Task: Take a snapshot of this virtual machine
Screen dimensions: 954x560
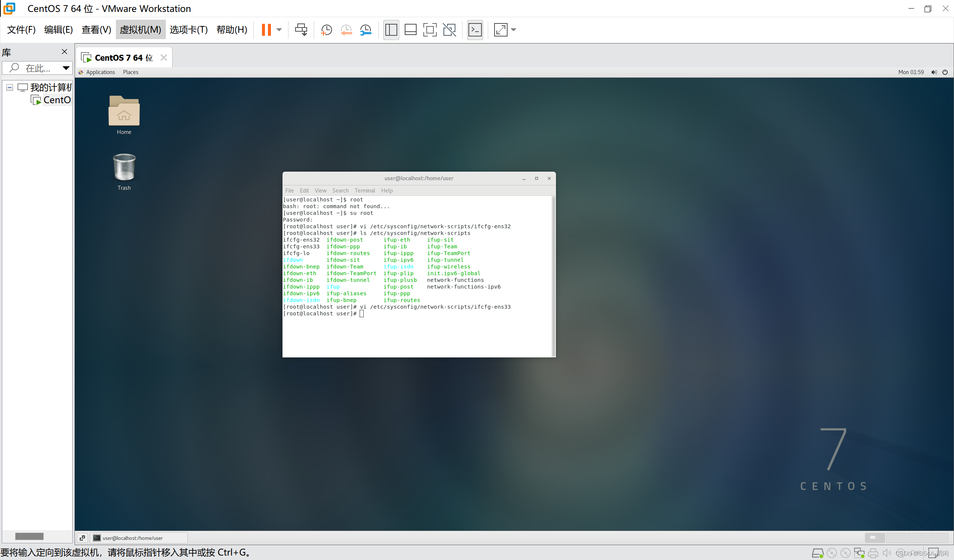Action: [326, 29]
